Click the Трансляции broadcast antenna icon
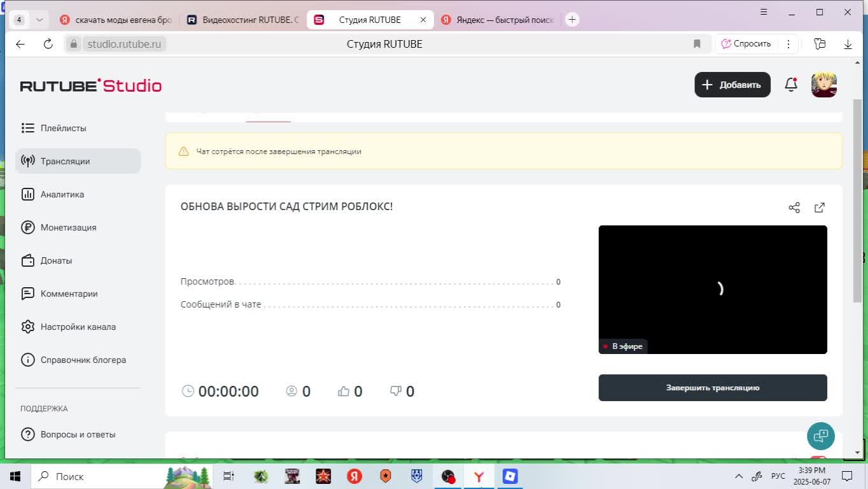868x489 pixels. point(27,161)
